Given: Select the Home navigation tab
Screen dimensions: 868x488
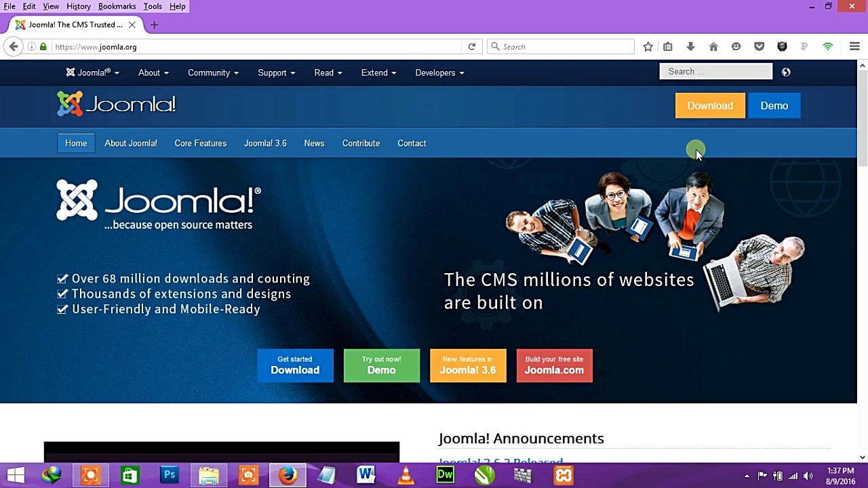Looking at the screenshot, I should click(x=76, y=143).
